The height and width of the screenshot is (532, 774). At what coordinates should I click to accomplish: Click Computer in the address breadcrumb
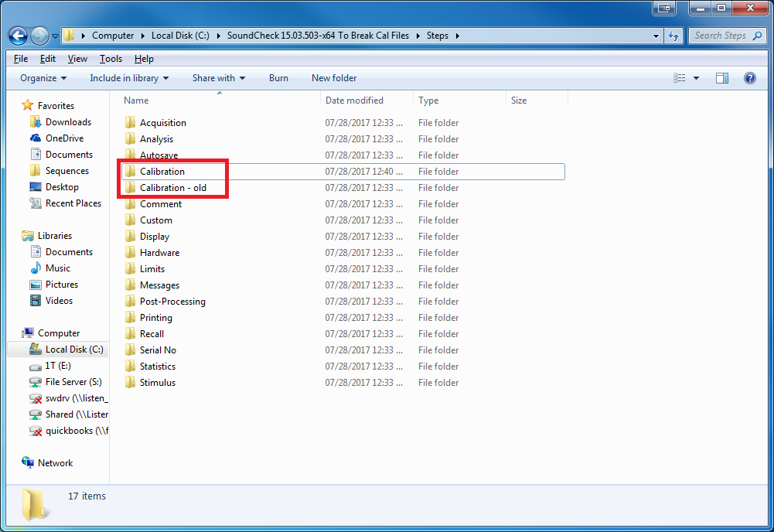click(x=113, y=36)
